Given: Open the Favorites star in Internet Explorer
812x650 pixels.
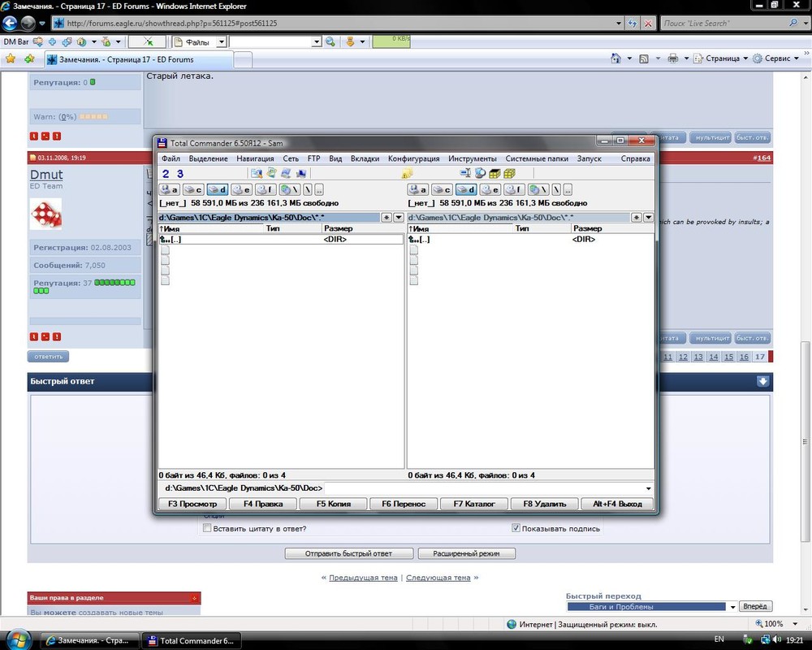Looking at the screenshot, I should 11,58.
